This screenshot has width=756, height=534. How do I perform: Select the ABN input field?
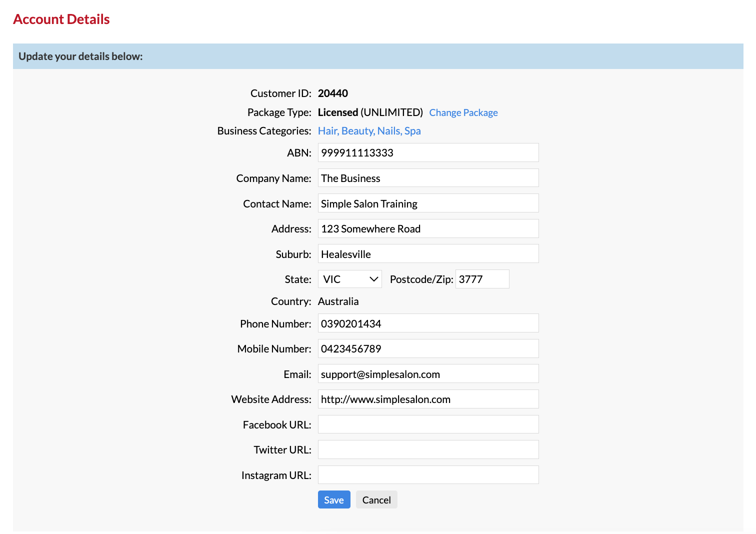click(x=427, y=152)
